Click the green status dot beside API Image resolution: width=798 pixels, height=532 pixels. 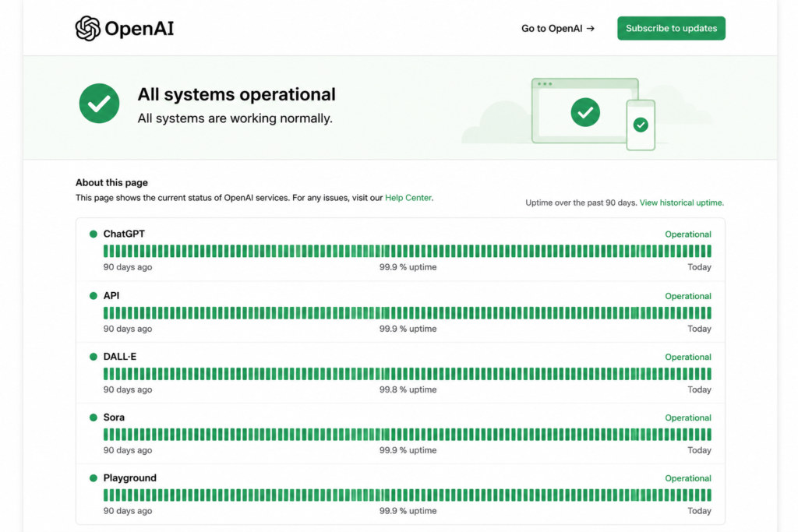(x=94, y=295)
